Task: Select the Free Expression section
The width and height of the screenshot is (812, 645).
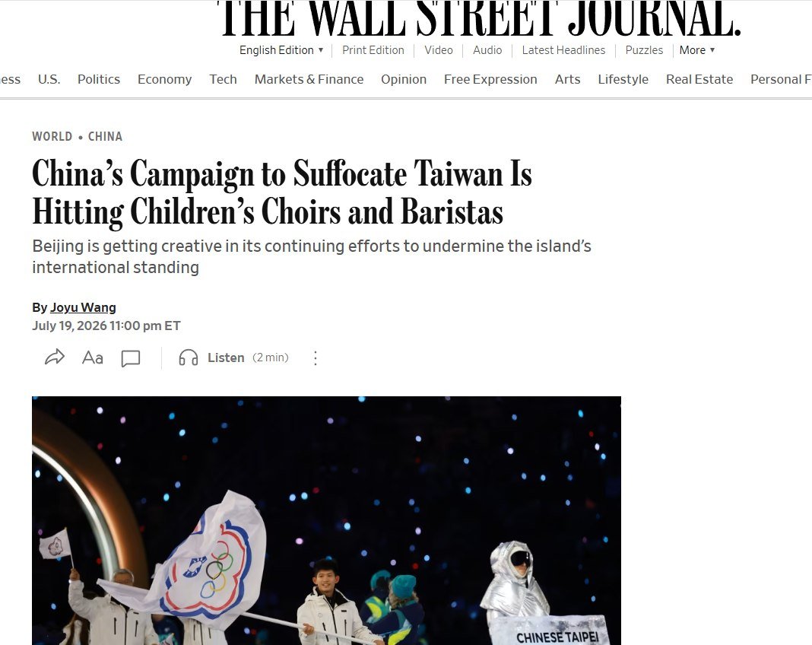Action: pos(490,79)
